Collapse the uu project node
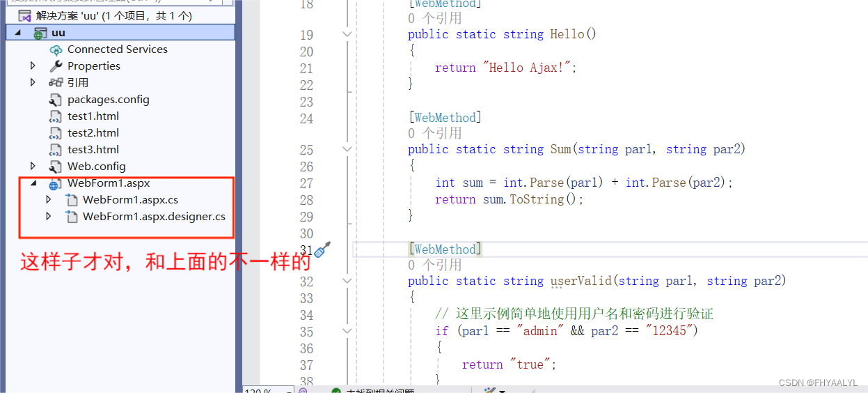 [x=18, y=33]
